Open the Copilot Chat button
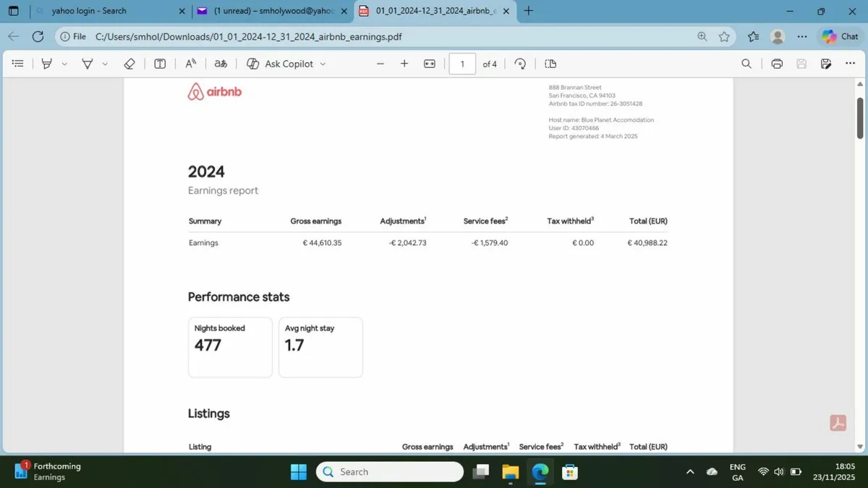Image resolution: width=868 pixels, height=488 pixels. coord(839,36)
